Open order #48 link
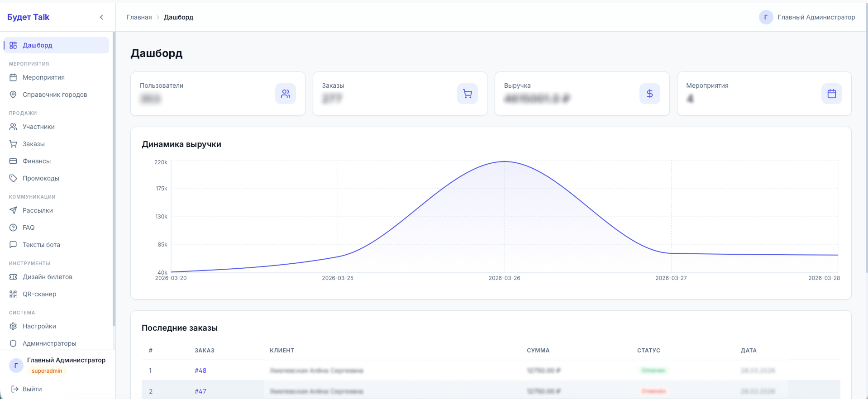 pos(200,370)
